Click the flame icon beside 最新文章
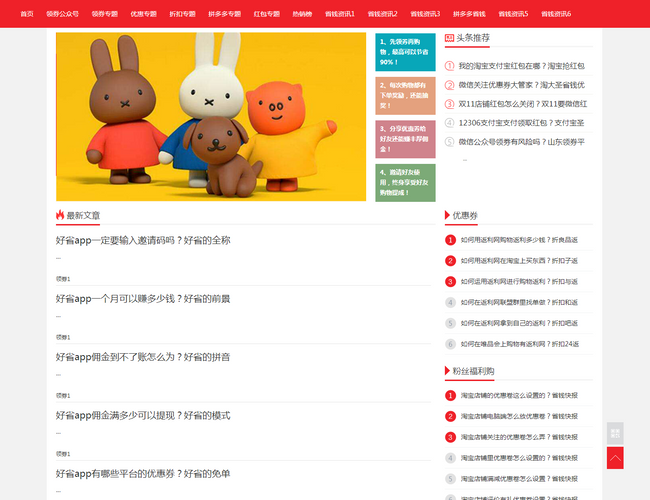The image size is (650, 500). 60,215
